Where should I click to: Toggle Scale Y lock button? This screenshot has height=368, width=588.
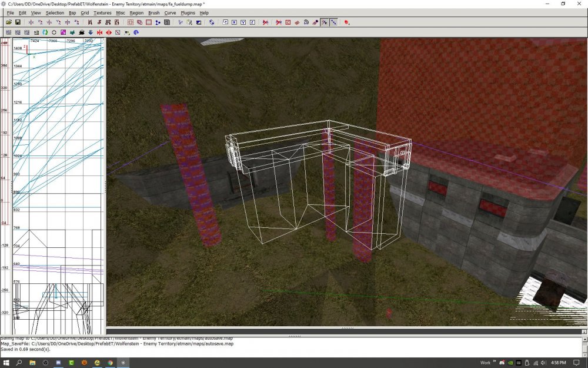tap(243, 22)
